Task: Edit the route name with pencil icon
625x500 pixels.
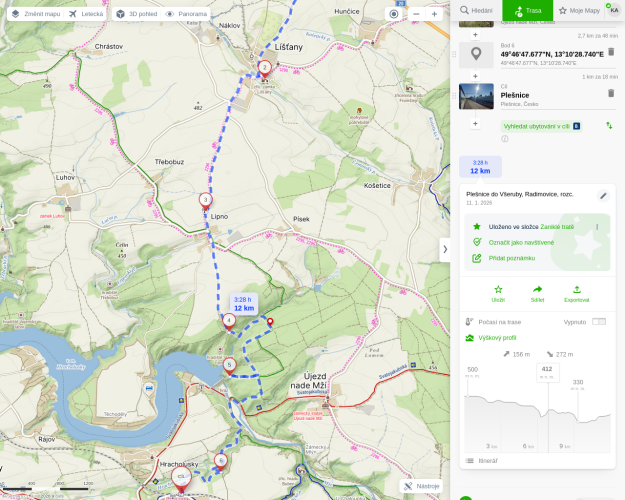Action: tap(603, 196)
